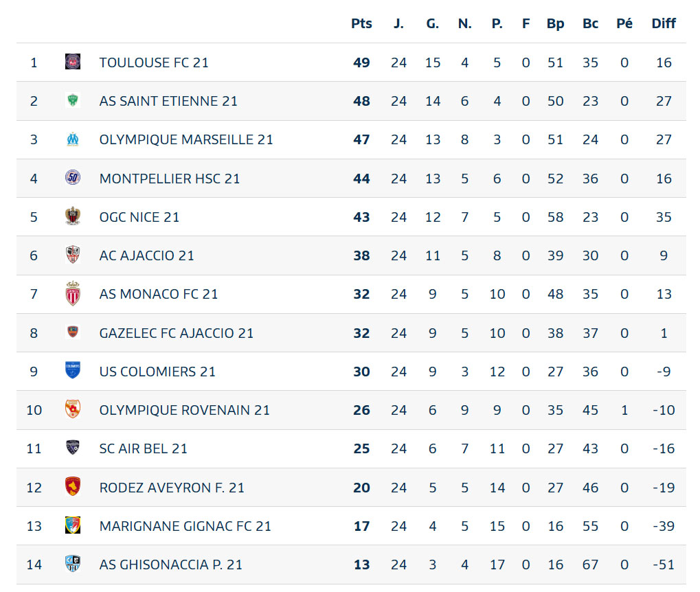Viewport: 700px width, 592px height.
Task: Click the Rodez Aveyron red crest
Action: pyautogui.click(x=73, y=487)
